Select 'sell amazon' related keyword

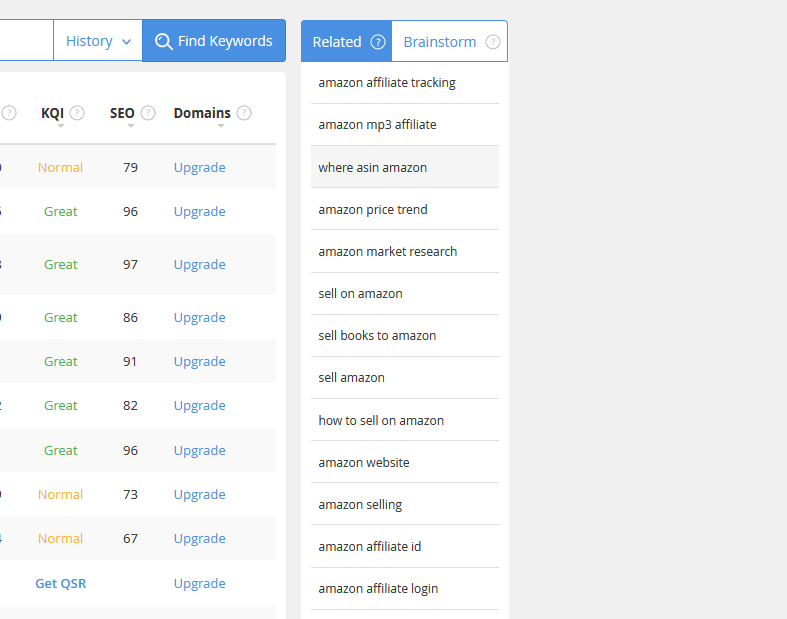[x=405, y=378]
